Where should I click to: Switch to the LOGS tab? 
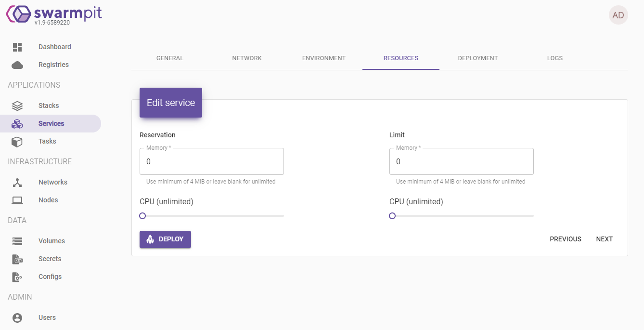pyautogui.click(x=554, y=58)
